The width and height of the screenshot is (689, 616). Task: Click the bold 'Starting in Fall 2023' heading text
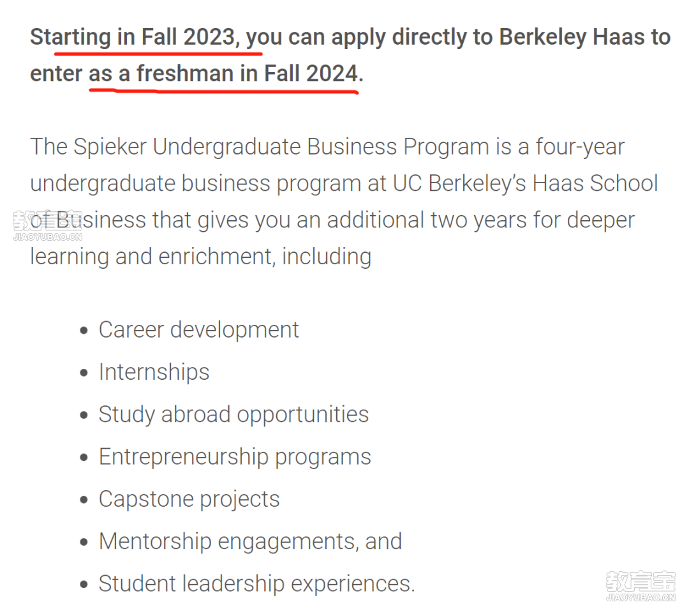coord(133,37)
